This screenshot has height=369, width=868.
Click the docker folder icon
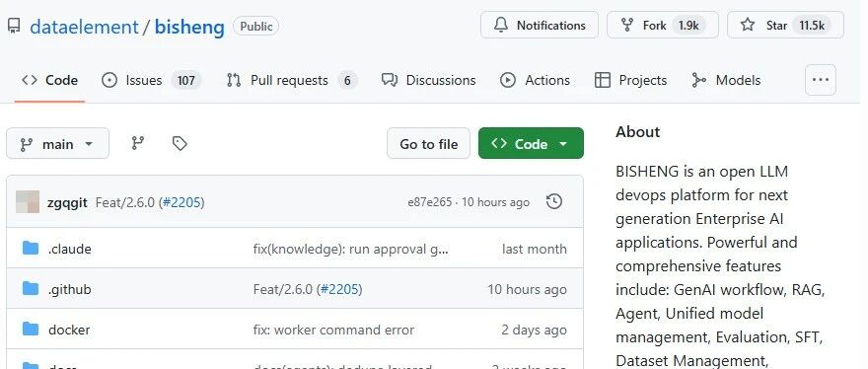(31, 330)
